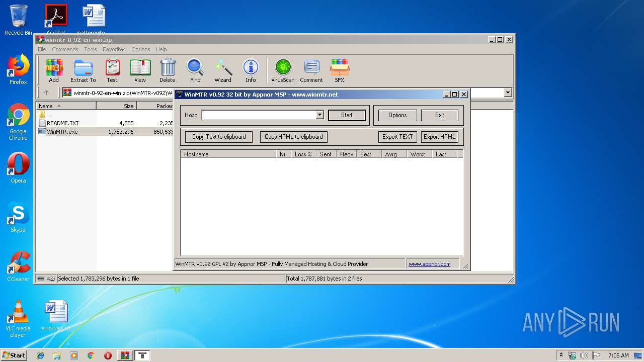644x362 pixels.
Task: Click the WinMTR taskbar button
Action: tap(142, 355)
